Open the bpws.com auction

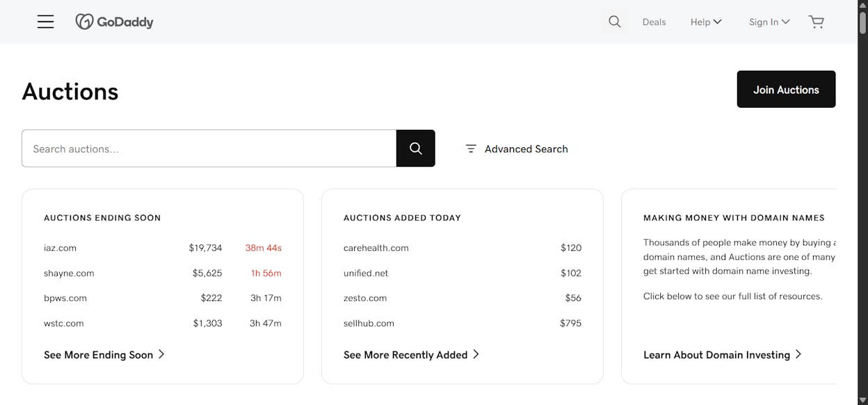coord(65,298)
